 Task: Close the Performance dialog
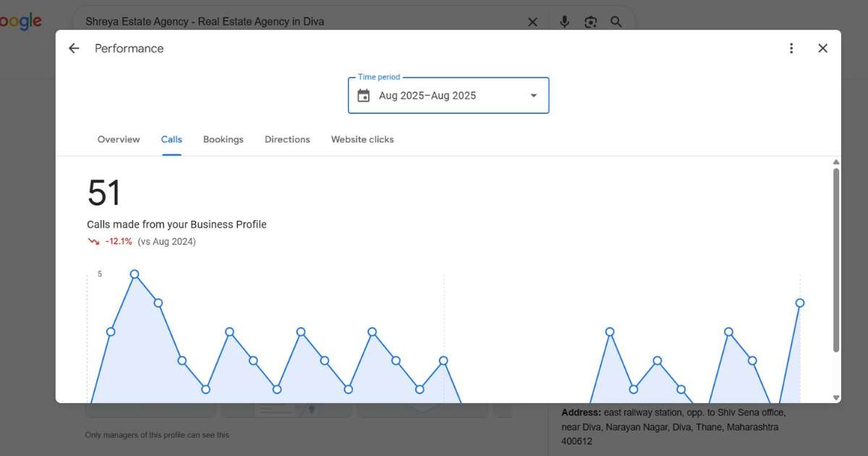822,48
